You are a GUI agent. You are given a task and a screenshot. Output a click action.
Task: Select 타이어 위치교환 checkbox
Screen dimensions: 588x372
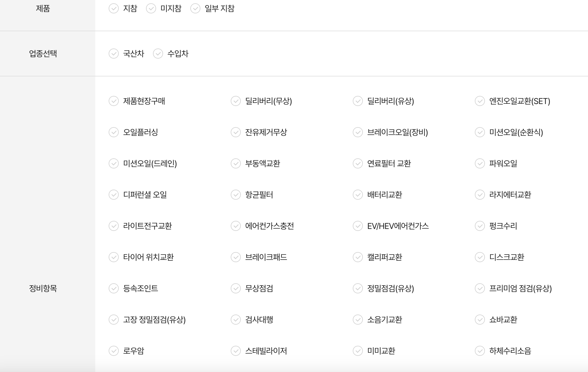[x=113, y=258]
